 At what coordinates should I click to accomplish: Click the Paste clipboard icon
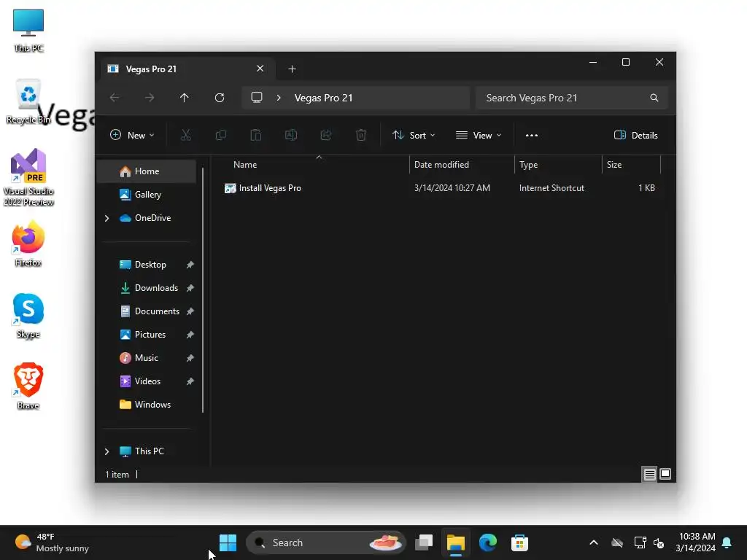point(256,135)
